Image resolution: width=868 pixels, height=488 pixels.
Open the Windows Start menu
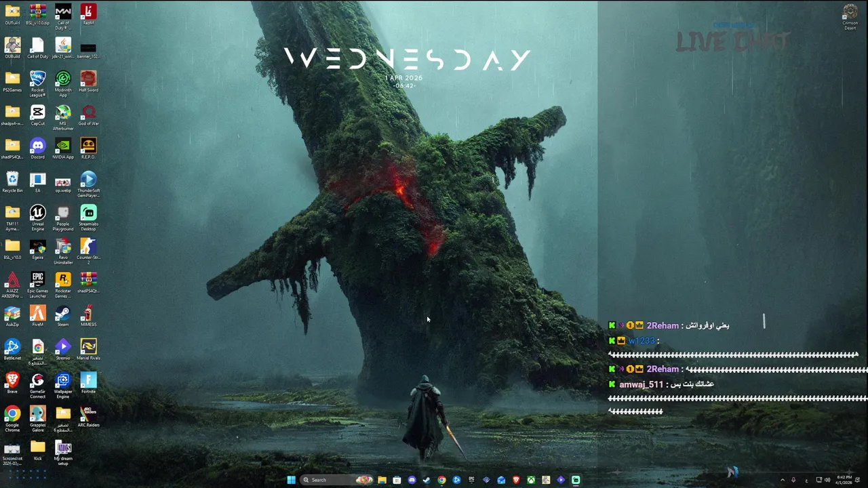[x=291, y=480]
